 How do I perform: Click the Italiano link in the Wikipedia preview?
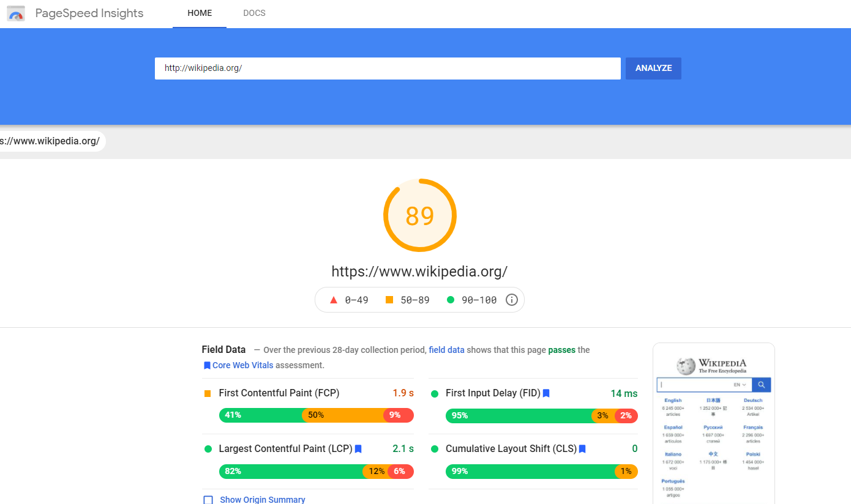tap(673, 454)
